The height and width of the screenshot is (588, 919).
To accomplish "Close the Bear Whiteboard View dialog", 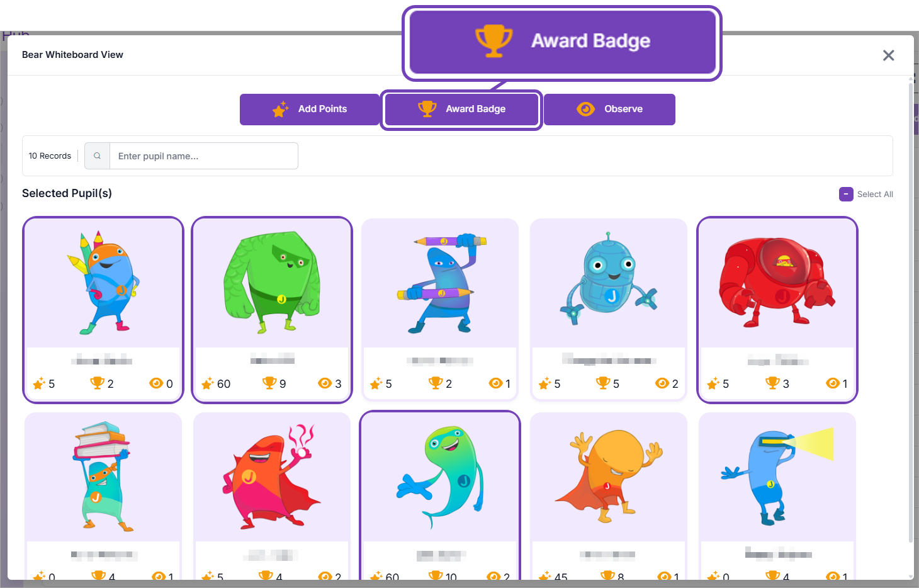I will coord(888,55).
